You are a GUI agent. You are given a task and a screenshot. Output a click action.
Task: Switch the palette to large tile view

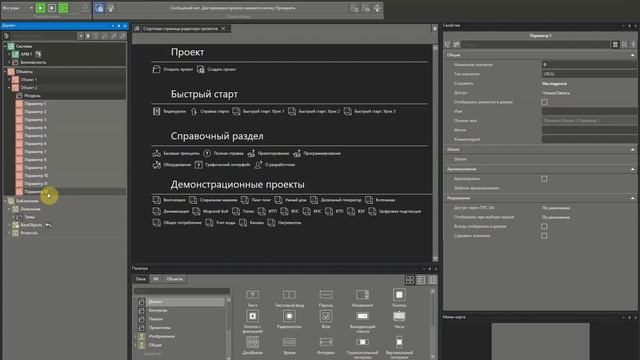pyautogui.click(x=410, y=280)
